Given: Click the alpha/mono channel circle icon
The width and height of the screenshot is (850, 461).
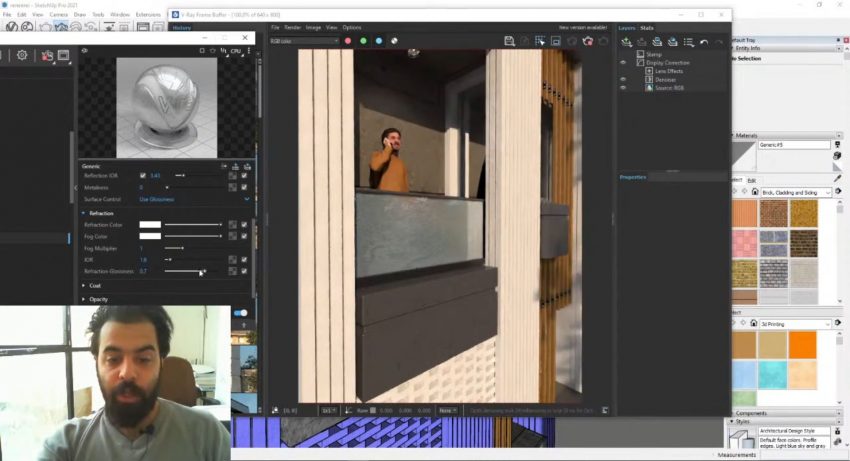Looking at the screenshot, I should point(395,41).
